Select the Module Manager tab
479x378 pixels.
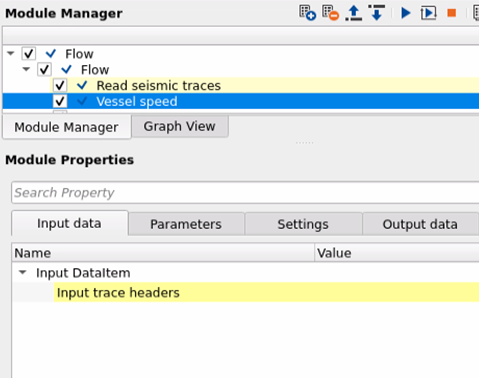point(66,127)
